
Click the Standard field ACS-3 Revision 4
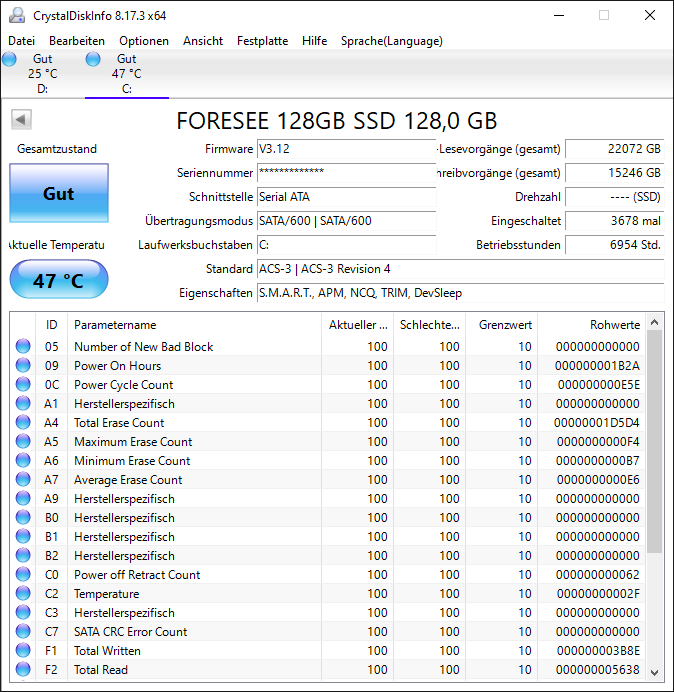[x=460, y=269]
